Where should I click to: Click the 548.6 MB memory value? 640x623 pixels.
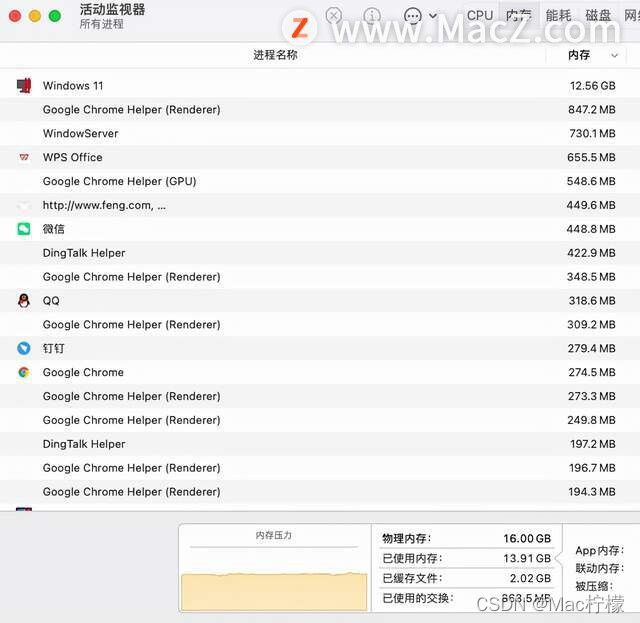(x=591, y=181)
